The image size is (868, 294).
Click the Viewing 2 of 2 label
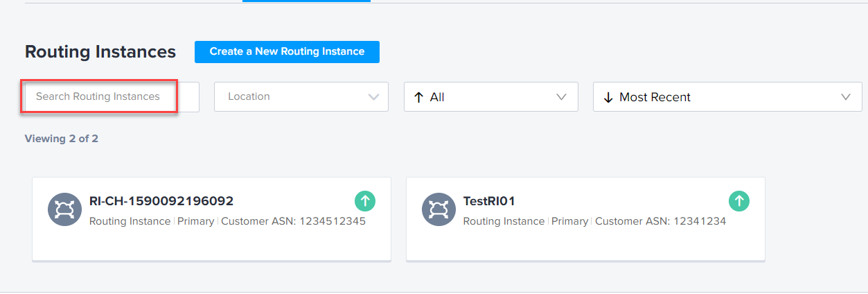point(62,139)
